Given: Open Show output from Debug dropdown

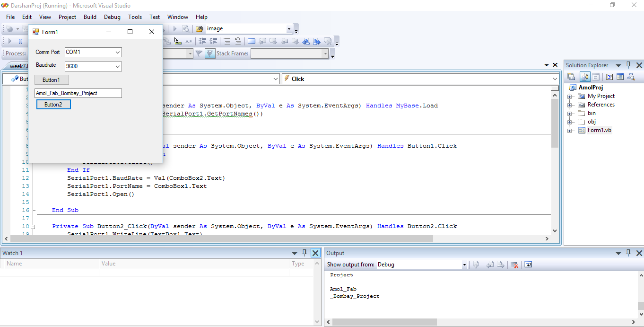Looking at the screenshot, I should click(464, 265).
